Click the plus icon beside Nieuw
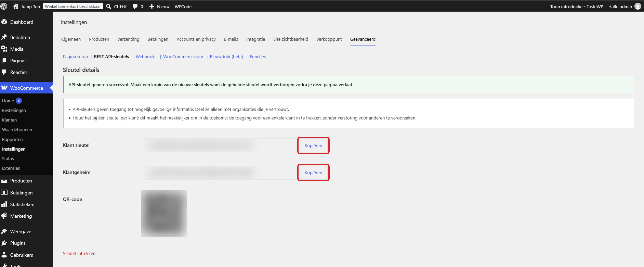 click(x=152, y=7)
